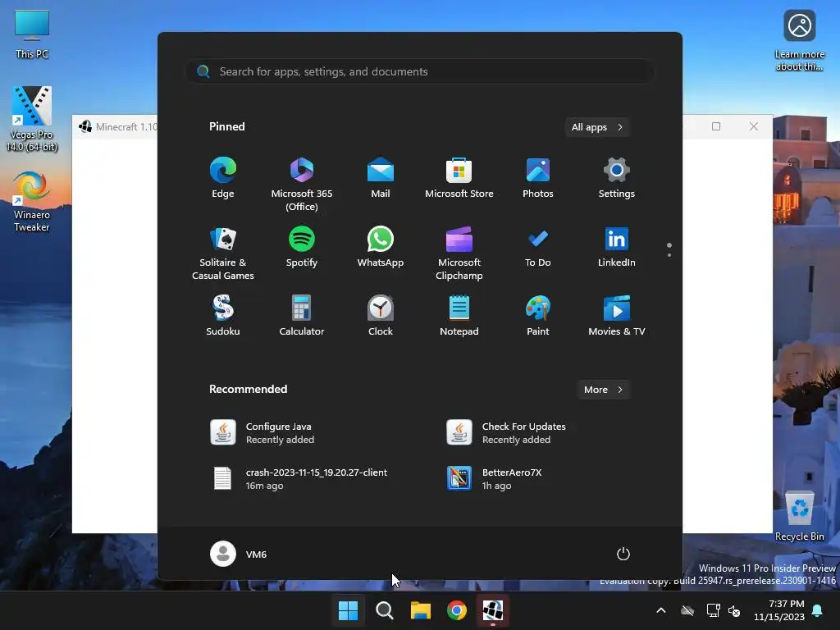840x630 pixels.
Task: Click the OneDrive tray icon
Action: (687, 610)
